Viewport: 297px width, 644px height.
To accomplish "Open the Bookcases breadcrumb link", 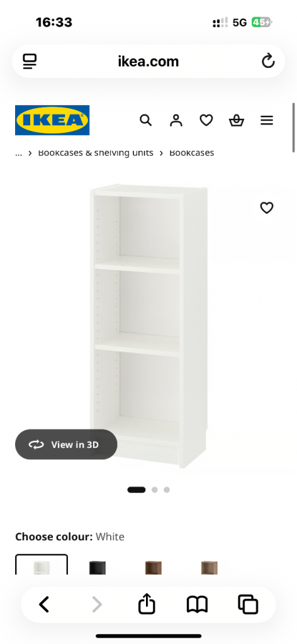I will [x=191, y=153].
